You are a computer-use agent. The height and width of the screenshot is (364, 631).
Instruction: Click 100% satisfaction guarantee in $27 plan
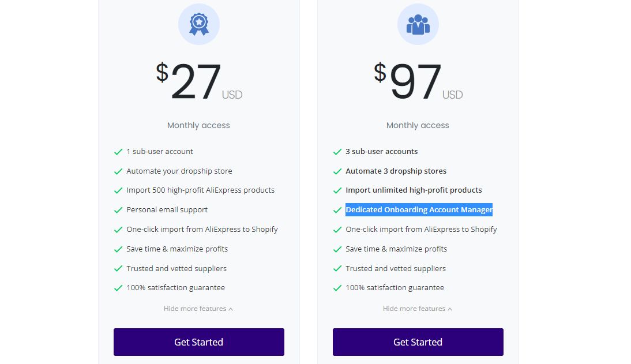point(175,287)
